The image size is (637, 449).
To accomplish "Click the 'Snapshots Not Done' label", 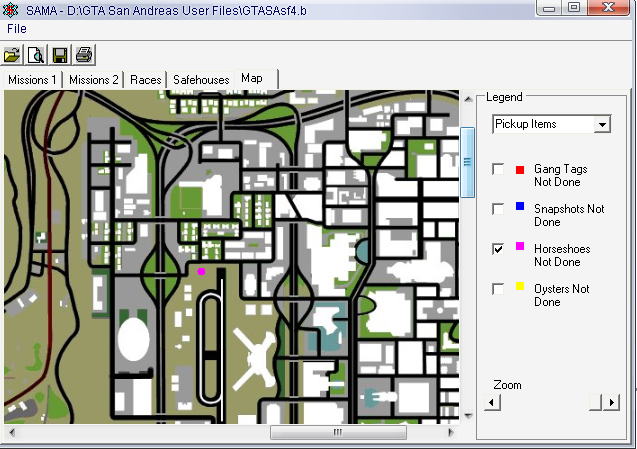I will pos(569,215).
